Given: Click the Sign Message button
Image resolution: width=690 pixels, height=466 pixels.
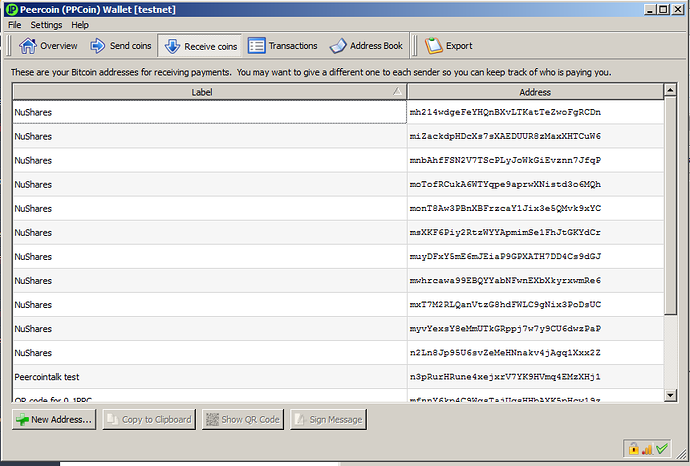Looking at the screenshot, I should coord(328,419).
